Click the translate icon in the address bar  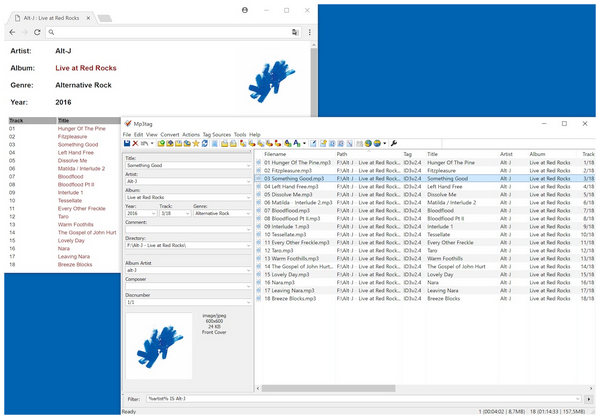click(295, 33)
